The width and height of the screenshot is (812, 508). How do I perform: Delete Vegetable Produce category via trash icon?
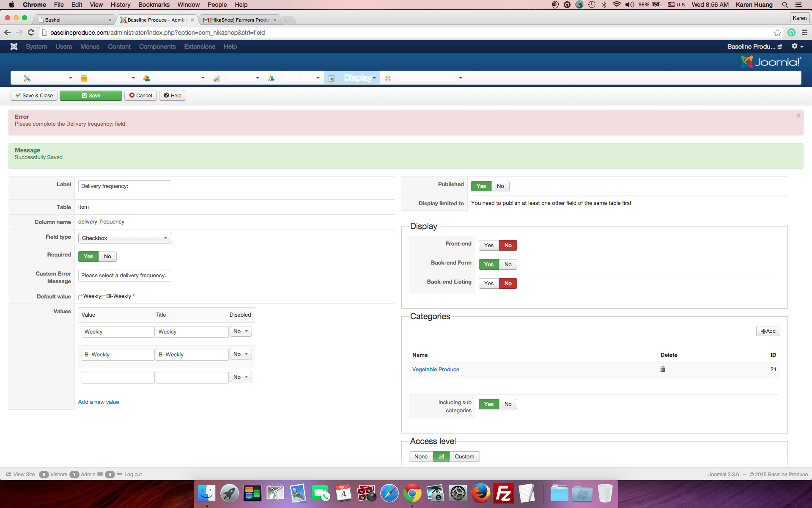pos(663,369)
